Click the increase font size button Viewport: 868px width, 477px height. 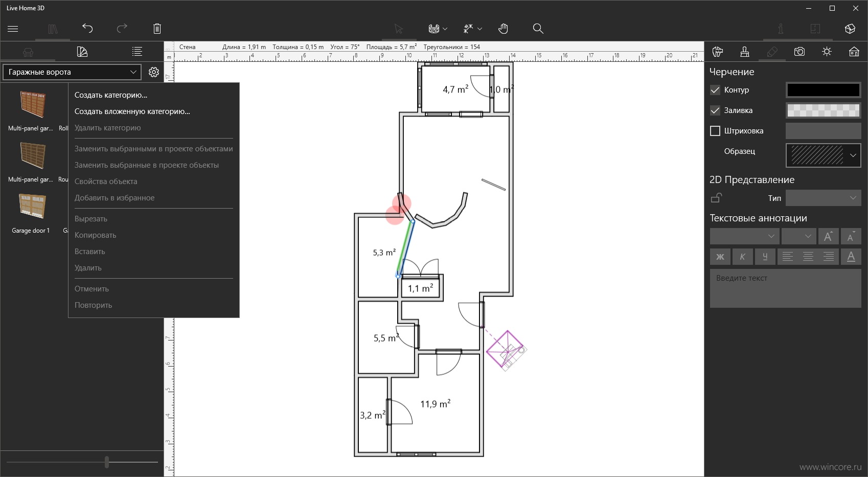(828, 236)
